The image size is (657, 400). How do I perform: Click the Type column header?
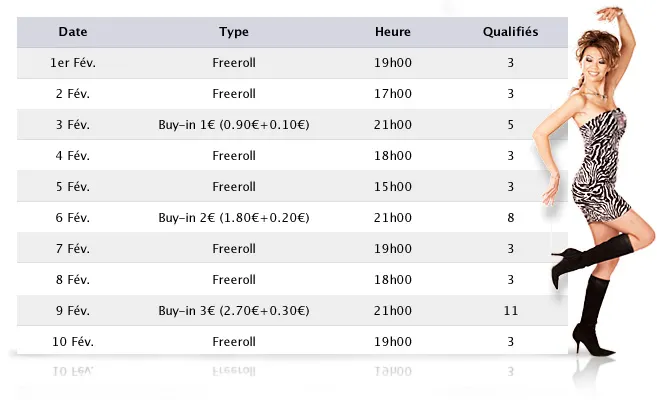point(234,32)
